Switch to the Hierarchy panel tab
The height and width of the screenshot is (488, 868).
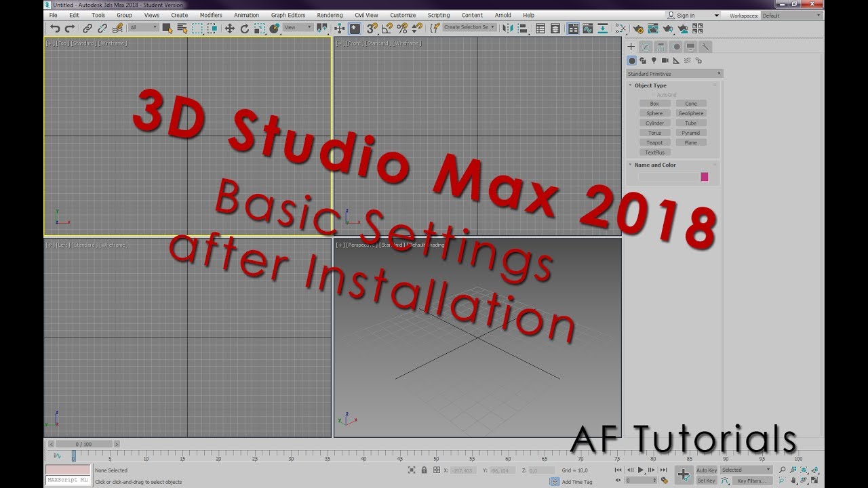pyautogui.click(x=661, y=47)
